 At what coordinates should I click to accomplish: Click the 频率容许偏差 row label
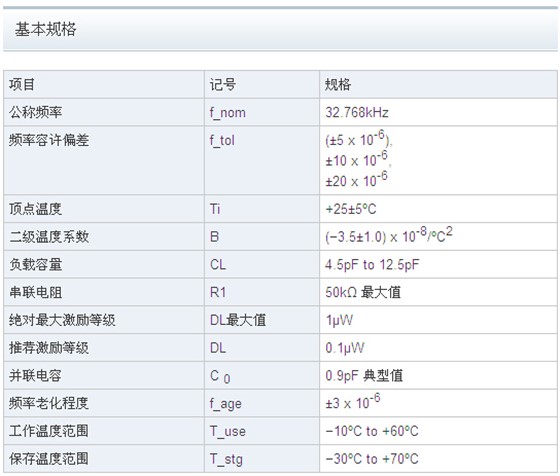49,140
